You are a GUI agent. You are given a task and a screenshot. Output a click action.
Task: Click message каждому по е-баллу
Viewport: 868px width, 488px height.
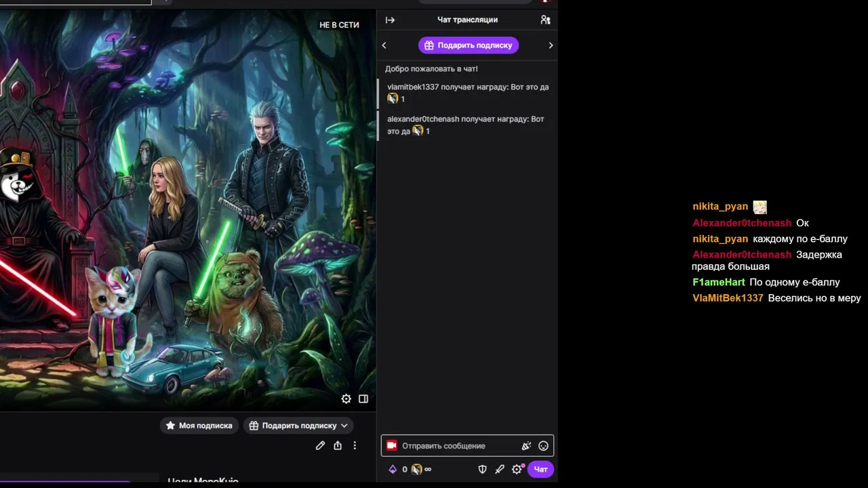800,239
